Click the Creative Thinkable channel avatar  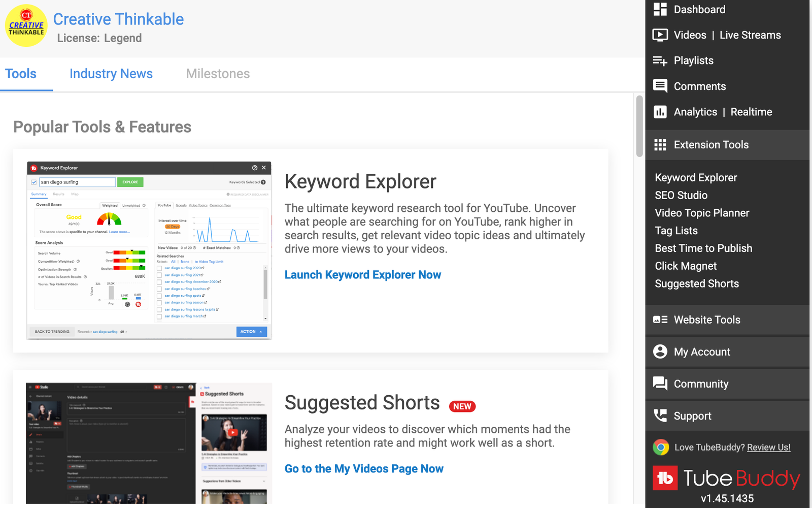(x=26, y=25)
